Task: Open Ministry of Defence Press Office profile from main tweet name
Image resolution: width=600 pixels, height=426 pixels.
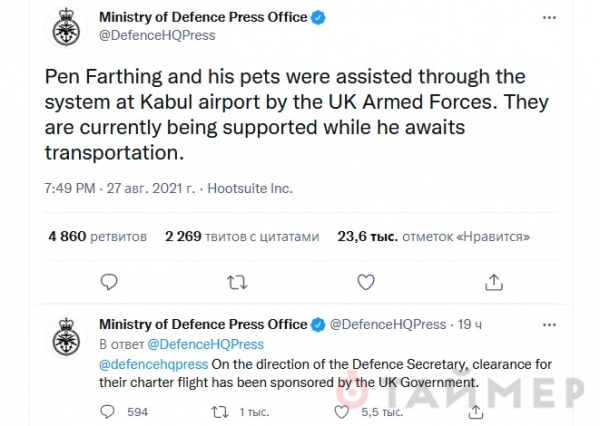Action: (203, 16)
